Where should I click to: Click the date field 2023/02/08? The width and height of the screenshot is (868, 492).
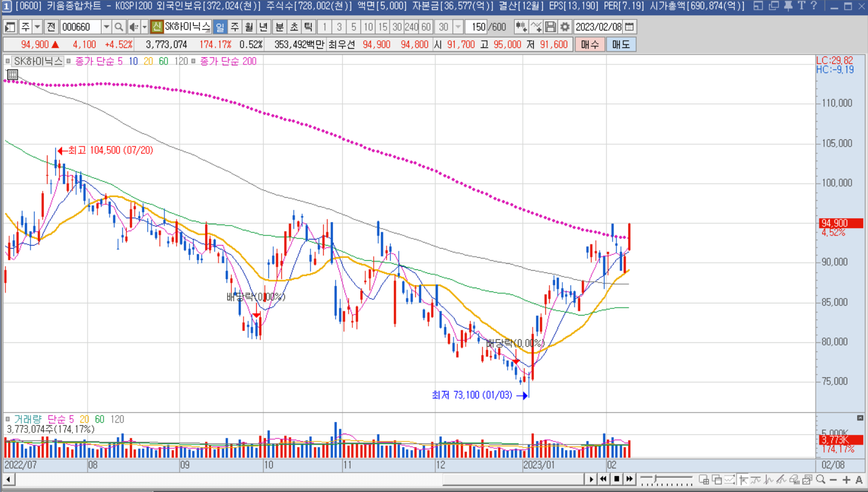coord(599,27)
